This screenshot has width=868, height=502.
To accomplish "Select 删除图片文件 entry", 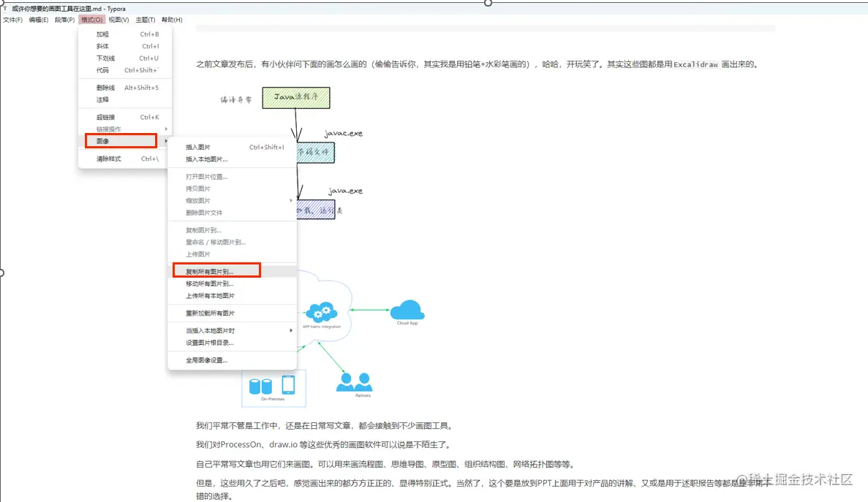I will pyautogui.click(x=233, y=213).
